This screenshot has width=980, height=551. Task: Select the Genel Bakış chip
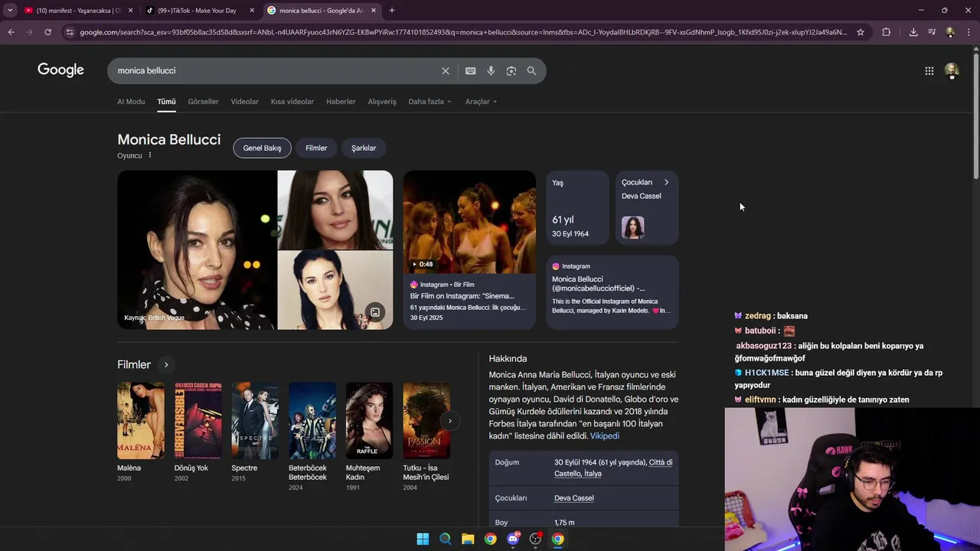262,148
